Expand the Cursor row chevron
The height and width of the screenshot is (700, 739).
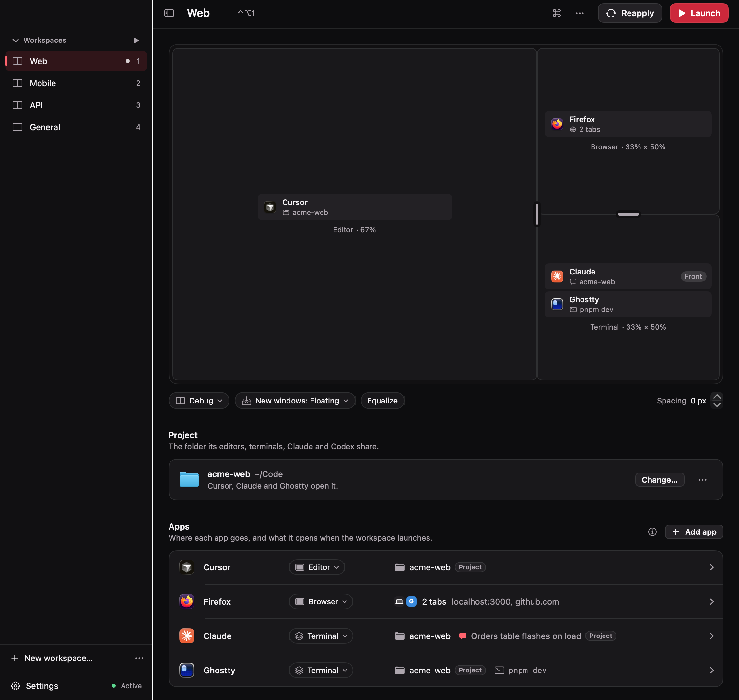point(711,567)
